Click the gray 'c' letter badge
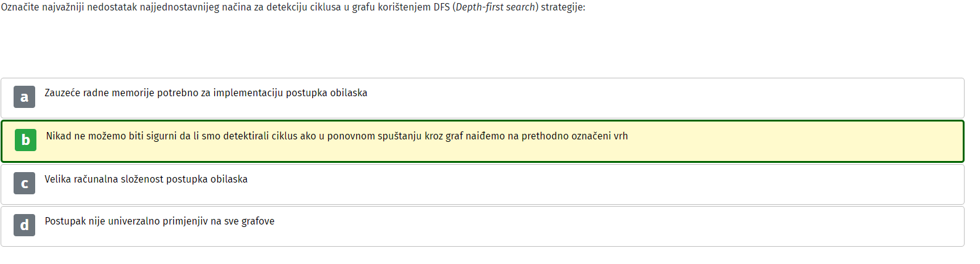Viewport: 980px width, 264px height. coord(25,183)
